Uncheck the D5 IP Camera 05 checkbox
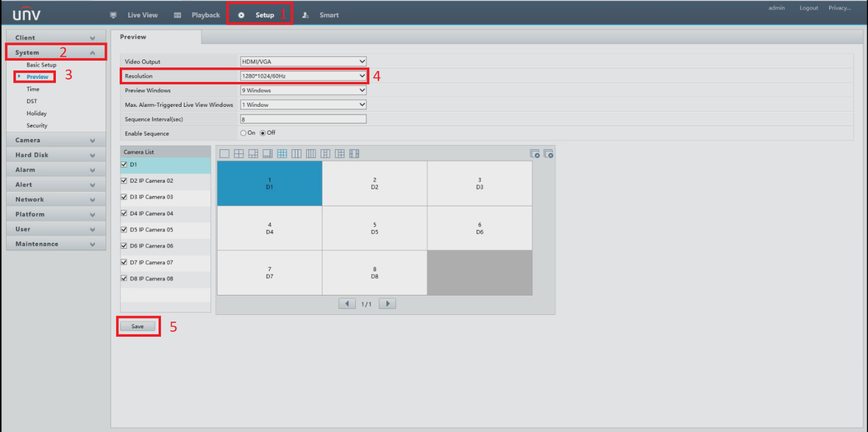Viewport: 868px width, 432px height. pos(125,230)
